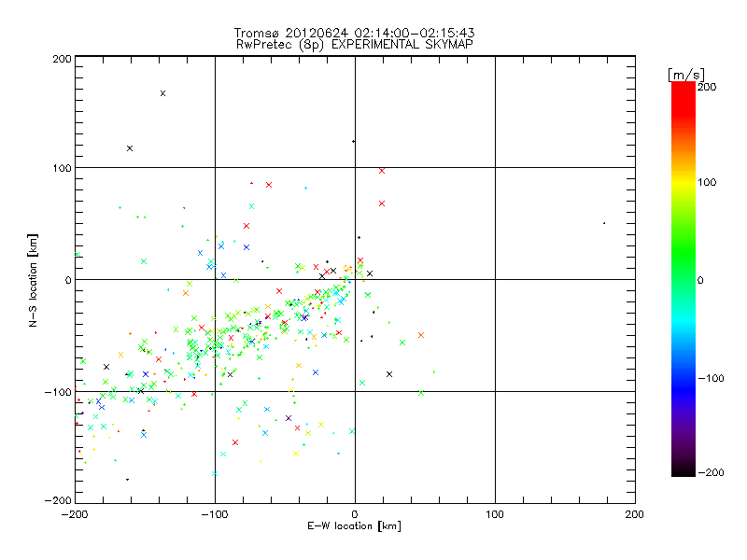Viewport: 747px width, 560px height.
Task: Click the '[m/s]' colorbar unit label
Action: click(686, 75)
